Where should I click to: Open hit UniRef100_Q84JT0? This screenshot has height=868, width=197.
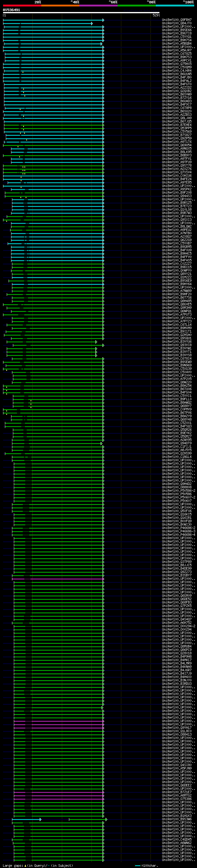tap(177, 23)
